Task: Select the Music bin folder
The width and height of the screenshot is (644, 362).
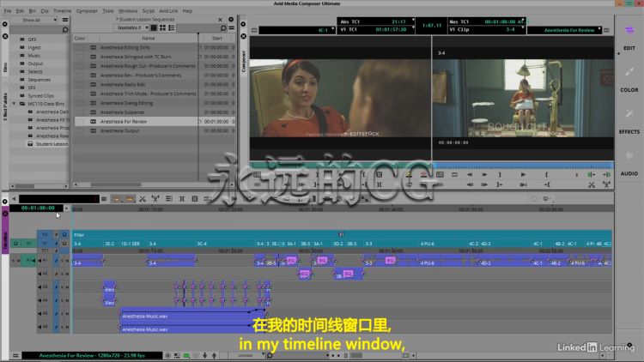Action: (x=34, y=56)
